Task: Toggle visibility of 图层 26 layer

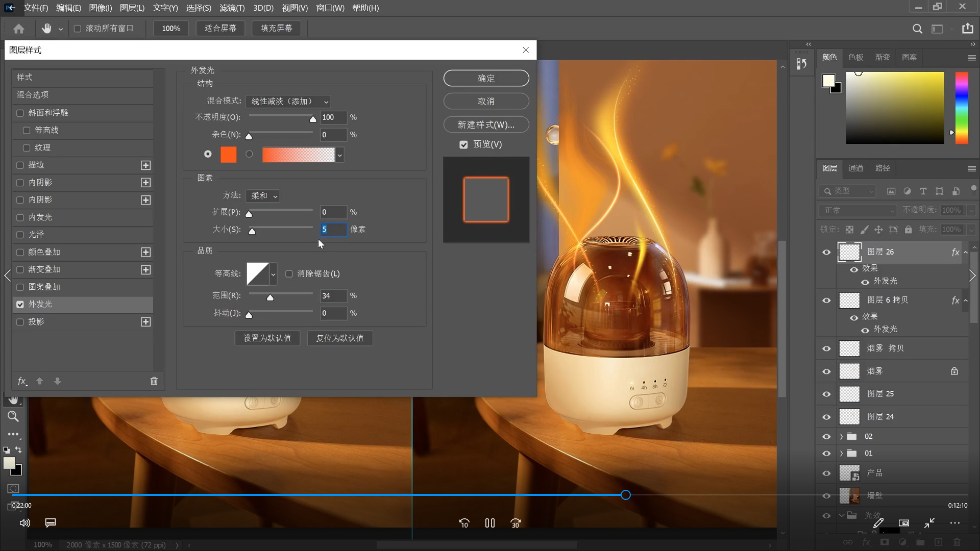Action: coord(826,252)
